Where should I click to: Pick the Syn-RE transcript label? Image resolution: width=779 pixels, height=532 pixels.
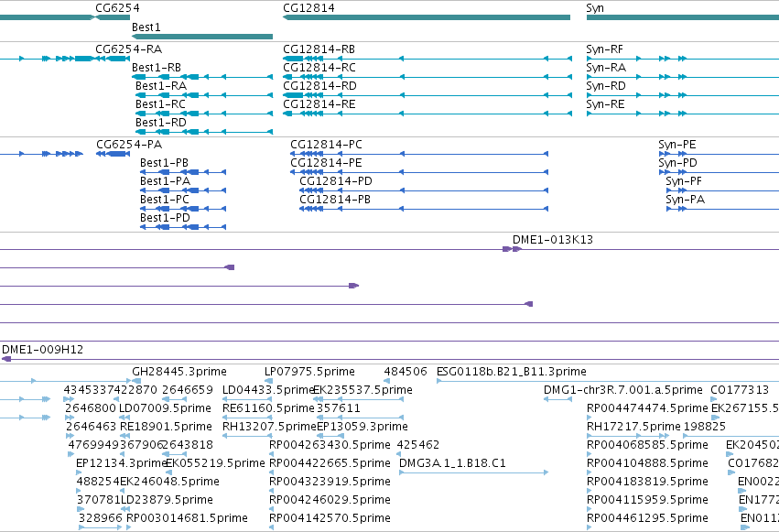tap(605, 104)
